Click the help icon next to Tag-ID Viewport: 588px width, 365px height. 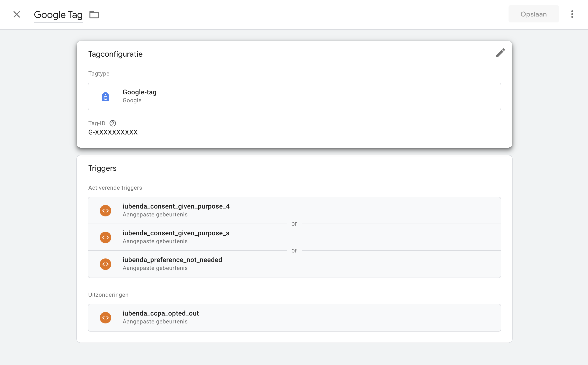[112, 123]
